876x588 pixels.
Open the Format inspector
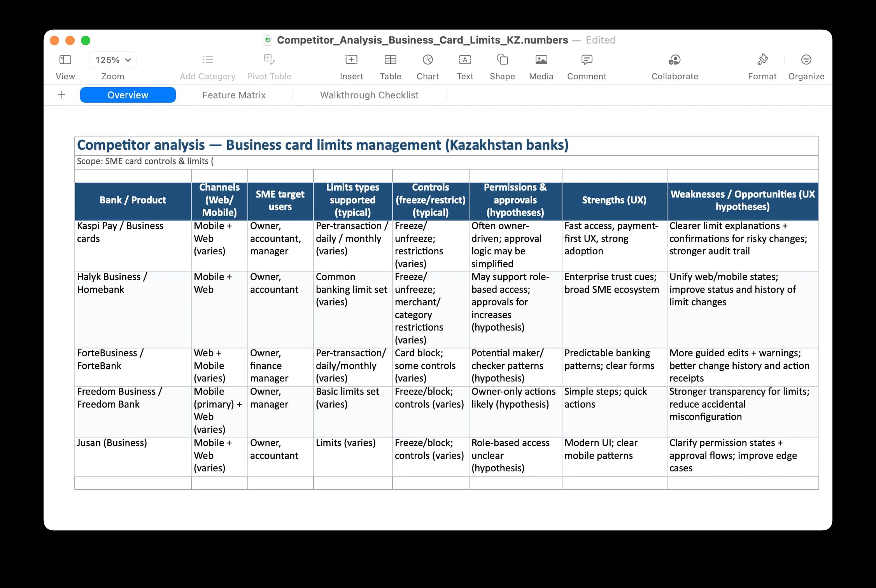pos(762,66)
